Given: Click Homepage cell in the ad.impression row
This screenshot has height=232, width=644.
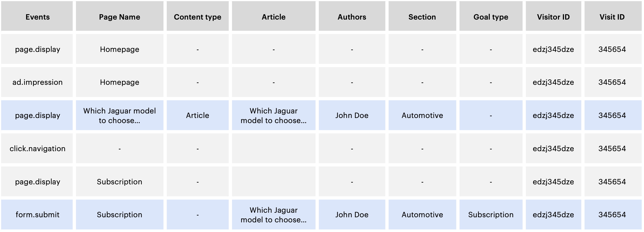Looking at the screenshot, I should (x=119, y=82).
